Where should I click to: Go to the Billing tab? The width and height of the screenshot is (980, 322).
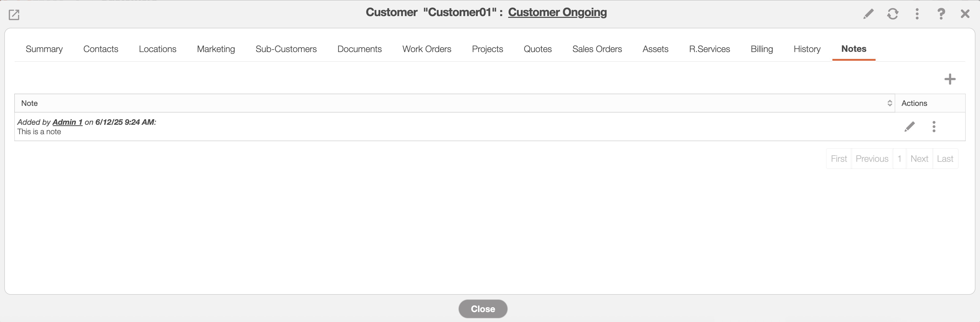(x=761, y=49)
